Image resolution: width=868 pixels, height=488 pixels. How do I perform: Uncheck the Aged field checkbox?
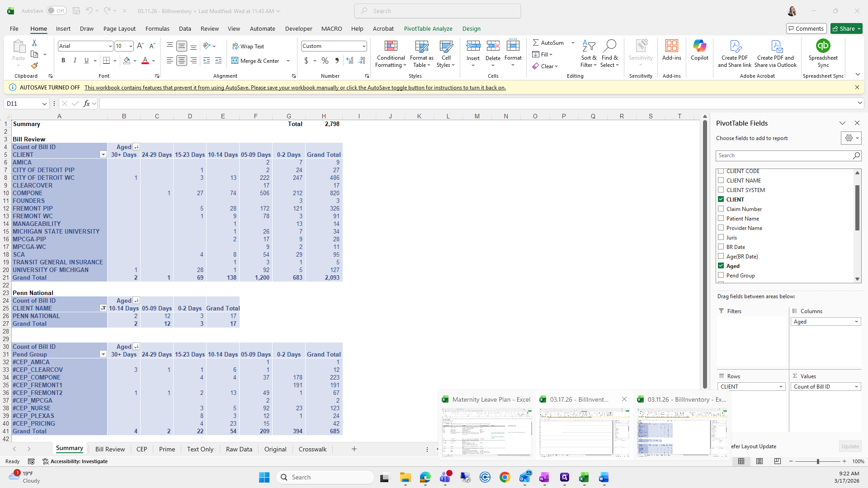pyautogui.click(x=721, y=266)
